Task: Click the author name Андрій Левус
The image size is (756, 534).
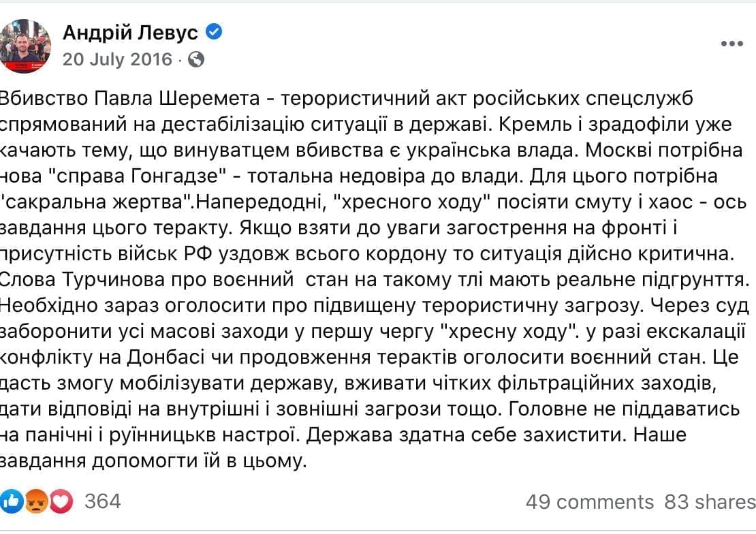Action: point(130,33)
